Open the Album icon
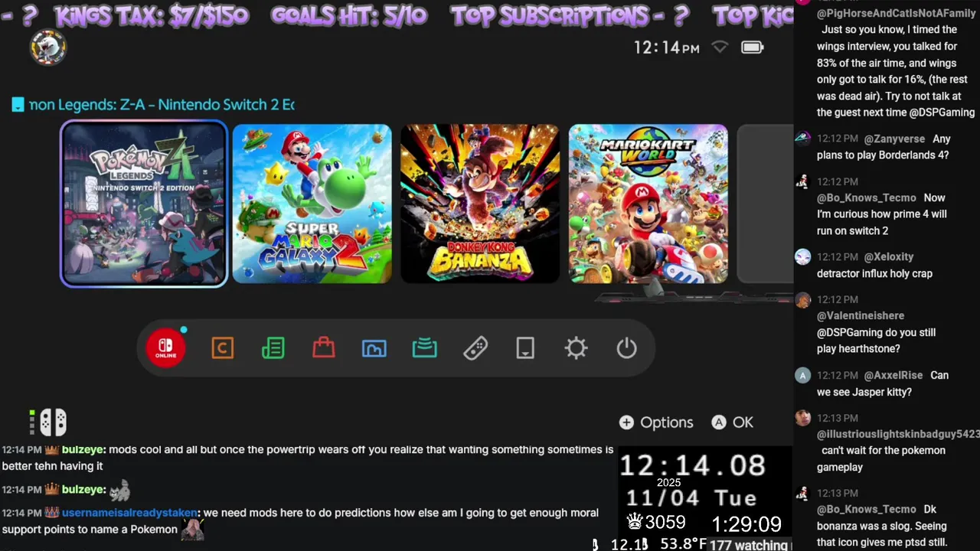This screenshot has width=980, height=551. (374, 348)
